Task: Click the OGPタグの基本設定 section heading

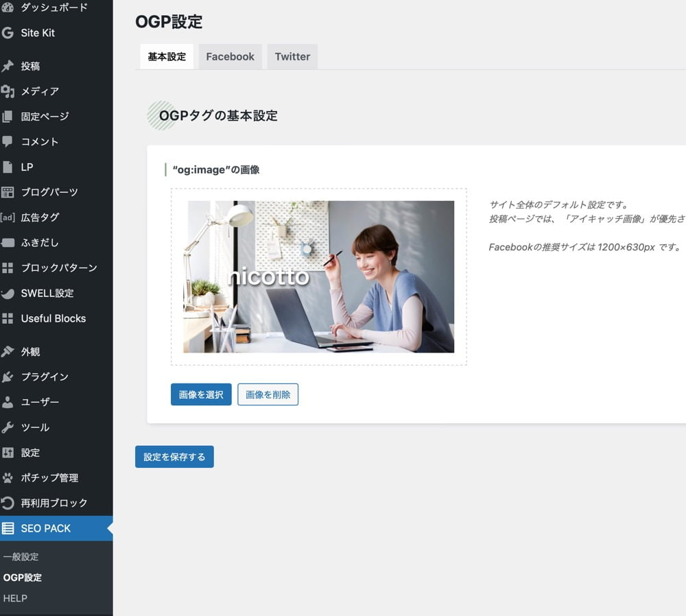Action: point(218,115)
